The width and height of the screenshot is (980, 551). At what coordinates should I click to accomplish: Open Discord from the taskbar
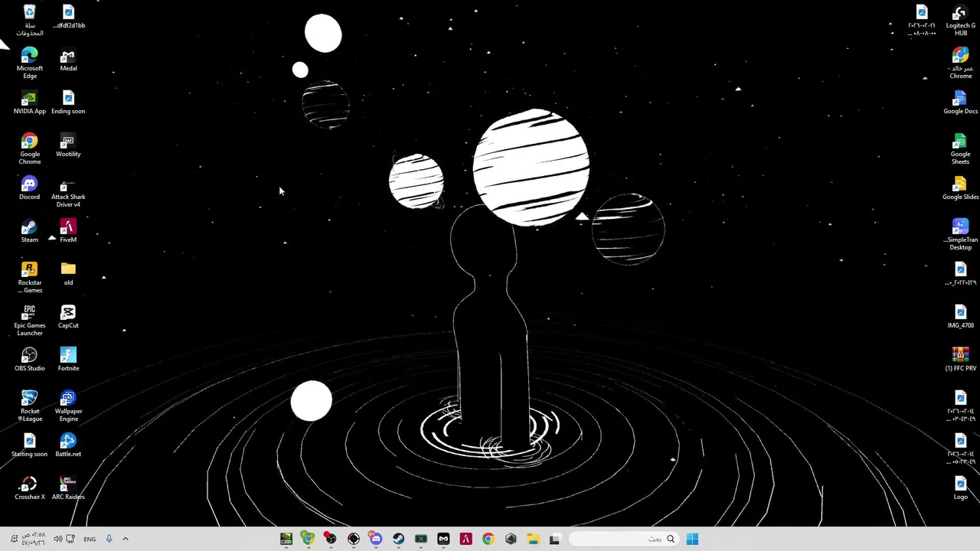click(375, 539)
